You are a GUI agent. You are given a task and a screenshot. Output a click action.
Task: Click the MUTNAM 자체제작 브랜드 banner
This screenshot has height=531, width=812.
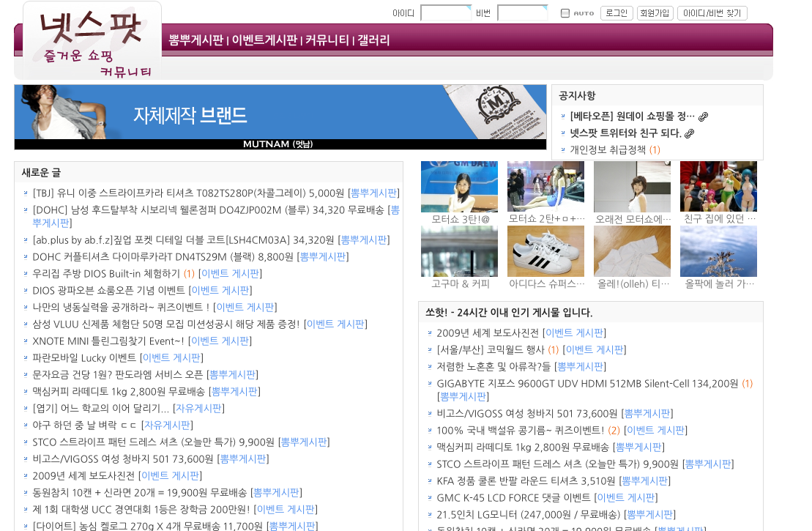point(280,117)
